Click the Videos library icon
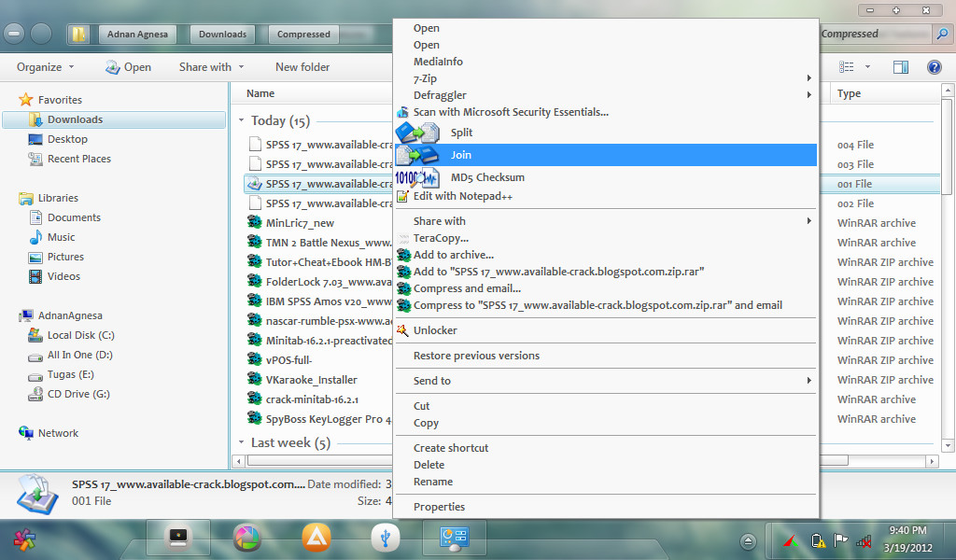This screenshot has height=560, width=956. pos(36,276)
